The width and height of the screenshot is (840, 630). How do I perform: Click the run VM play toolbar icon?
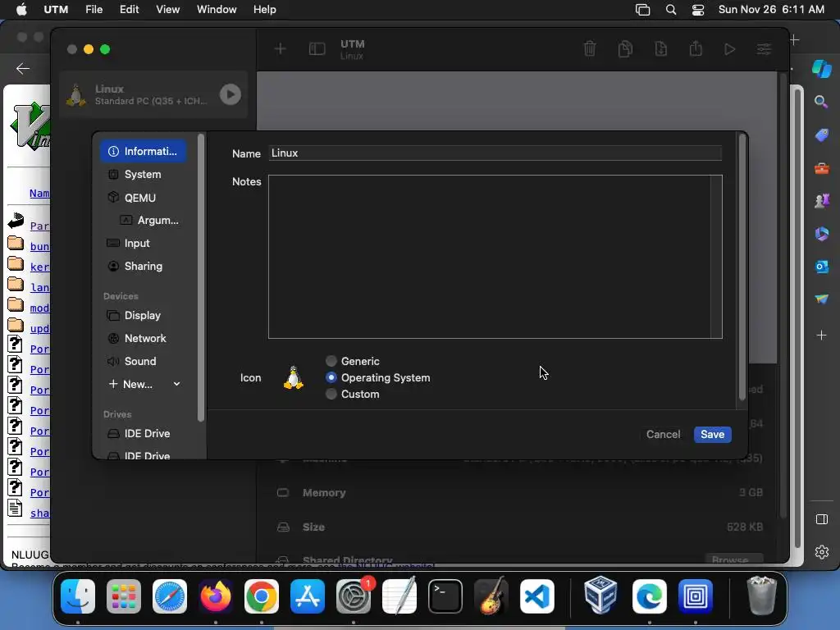coord(729,49)
